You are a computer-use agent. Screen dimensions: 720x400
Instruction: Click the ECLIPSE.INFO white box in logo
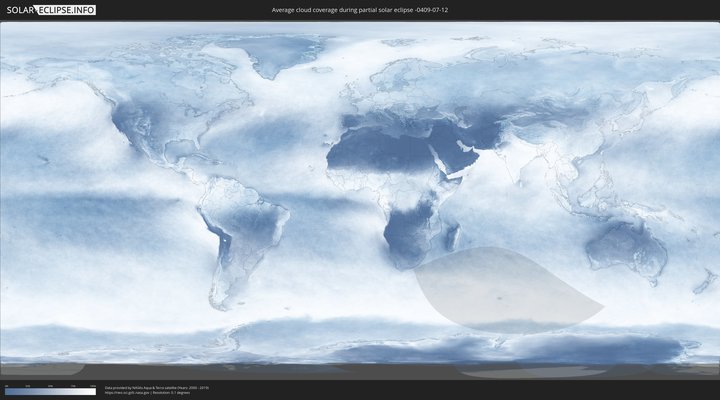(67, 10)
